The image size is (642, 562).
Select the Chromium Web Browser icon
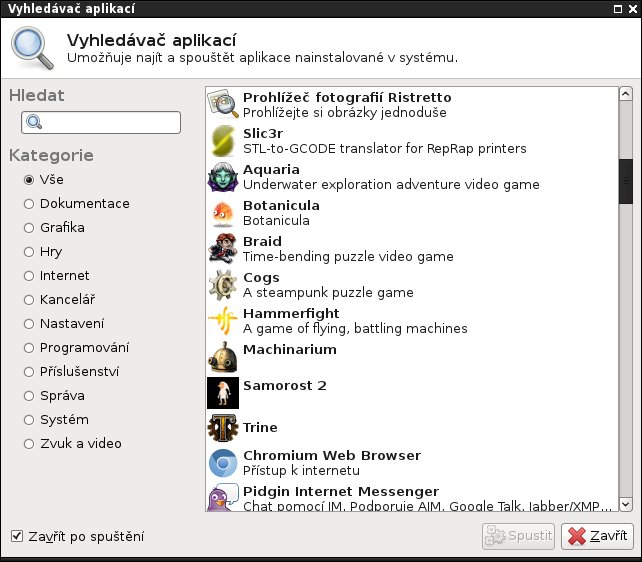[223, 463]
